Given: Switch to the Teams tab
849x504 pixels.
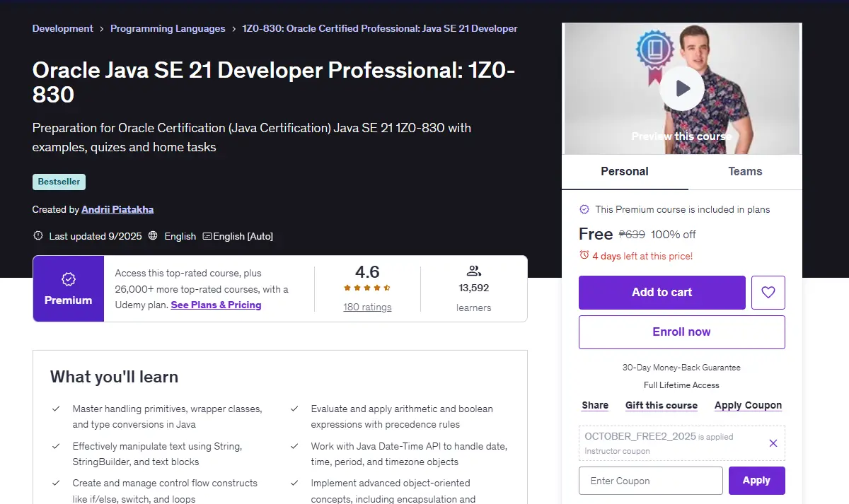Looking at the screenshot, I should click(745, 172).
